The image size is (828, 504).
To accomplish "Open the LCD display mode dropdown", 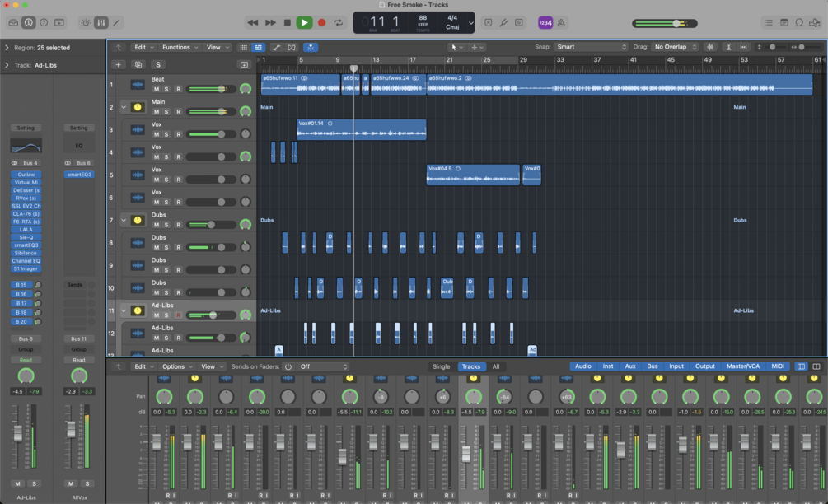I will tap(471, 23).
